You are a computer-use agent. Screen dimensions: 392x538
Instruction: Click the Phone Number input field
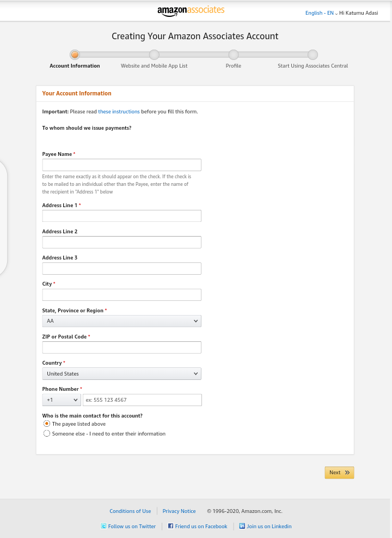[x=142, y=400]
